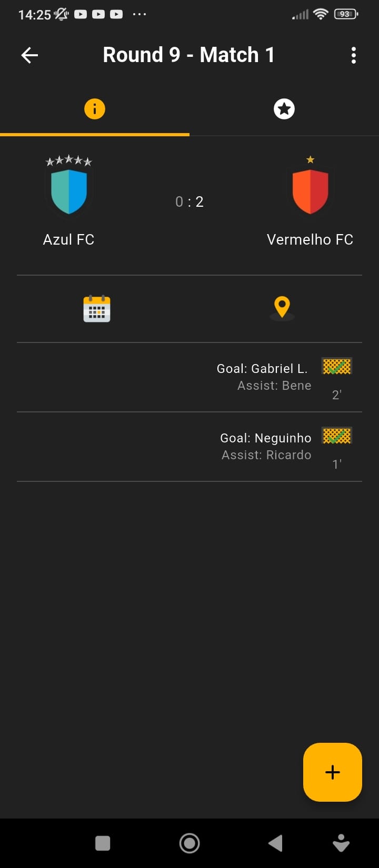Screen dimensions: 379x868
Task: Tap the goal net icon for Neguinho
Action: tap(337, 436)
